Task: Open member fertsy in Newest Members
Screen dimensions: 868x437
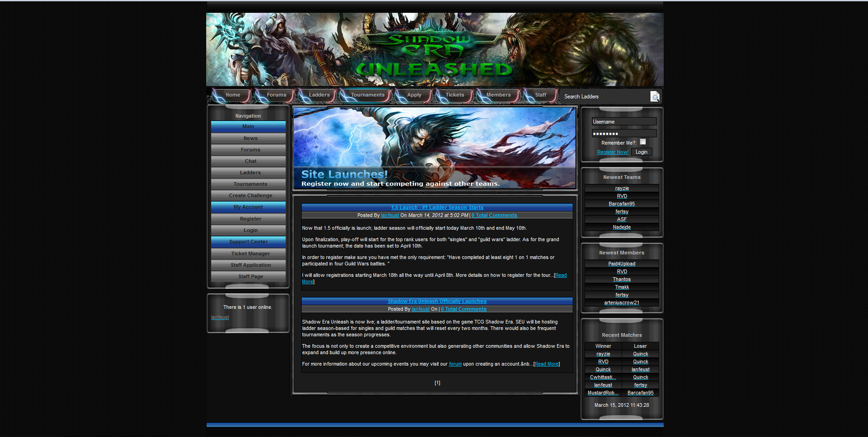Action: pos(622,295)
